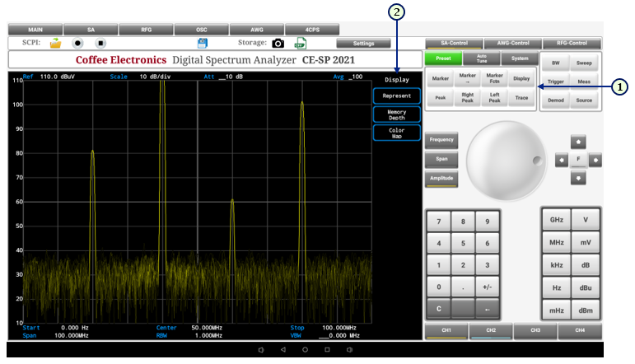Toggle channel CH2
The image size is (635, 364).
(491, 331)
